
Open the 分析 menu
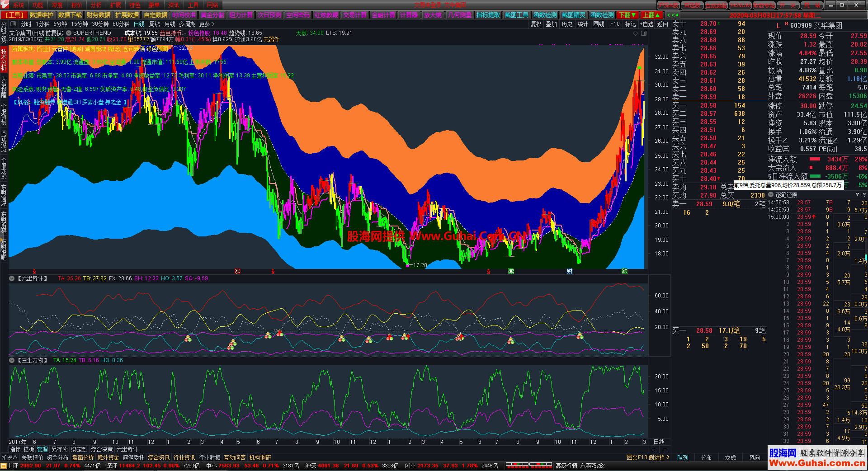click(x=96, y=5)
